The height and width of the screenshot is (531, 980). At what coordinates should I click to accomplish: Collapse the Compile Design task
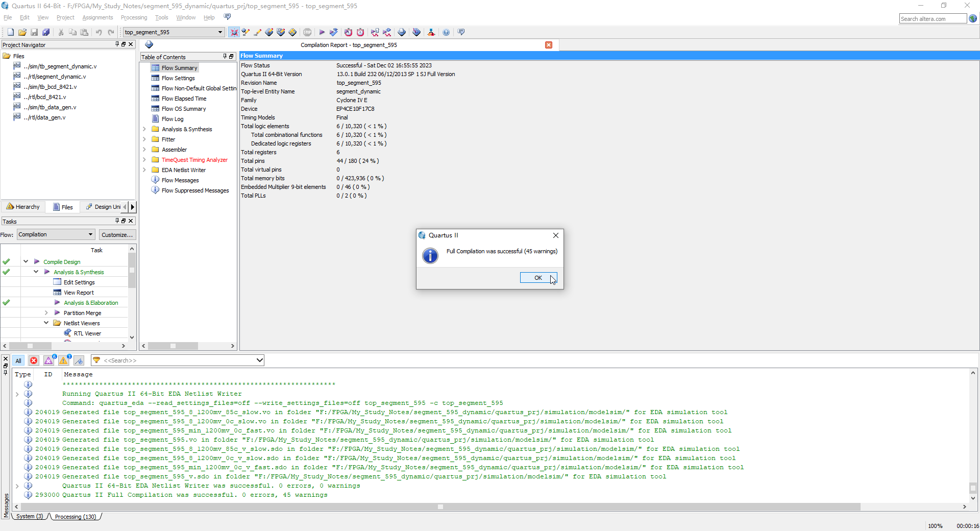(26, 261)
